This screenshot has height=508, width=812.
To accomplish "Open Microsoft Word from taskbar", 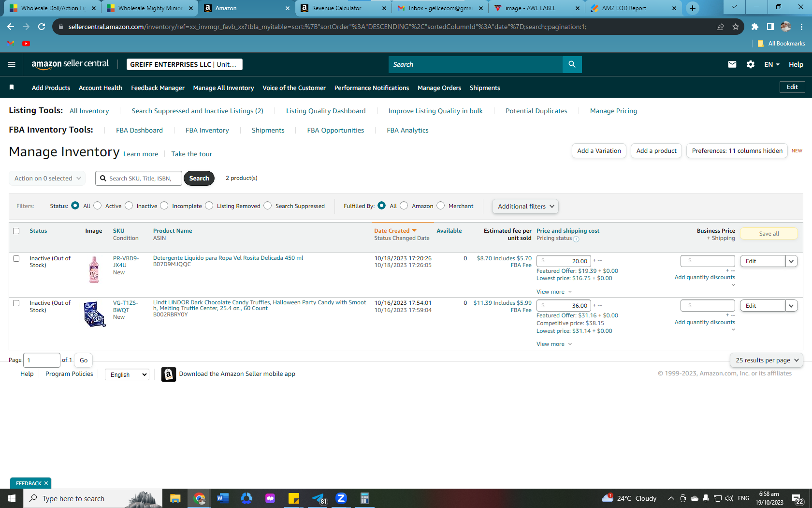I will point(222,498).
